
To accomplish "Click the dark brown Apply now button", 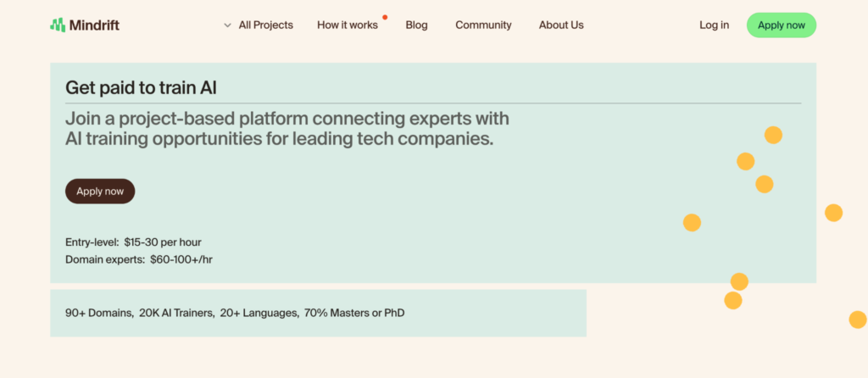I will [x=100, y=191].
